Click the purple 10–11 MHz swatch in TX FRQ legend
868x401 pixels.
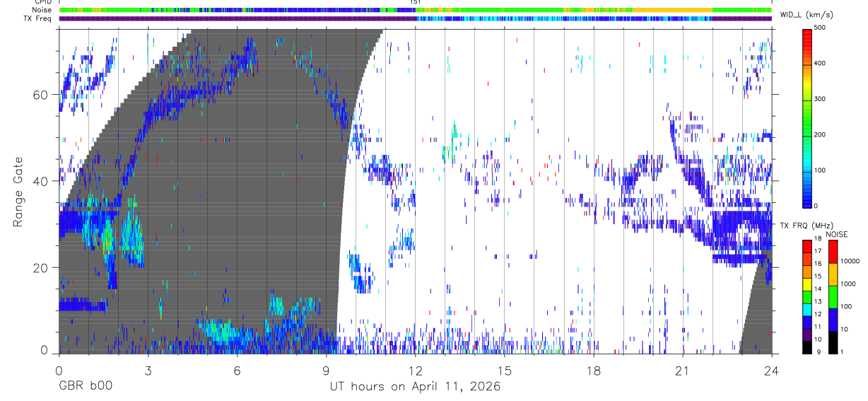click(x=807, y=334)
